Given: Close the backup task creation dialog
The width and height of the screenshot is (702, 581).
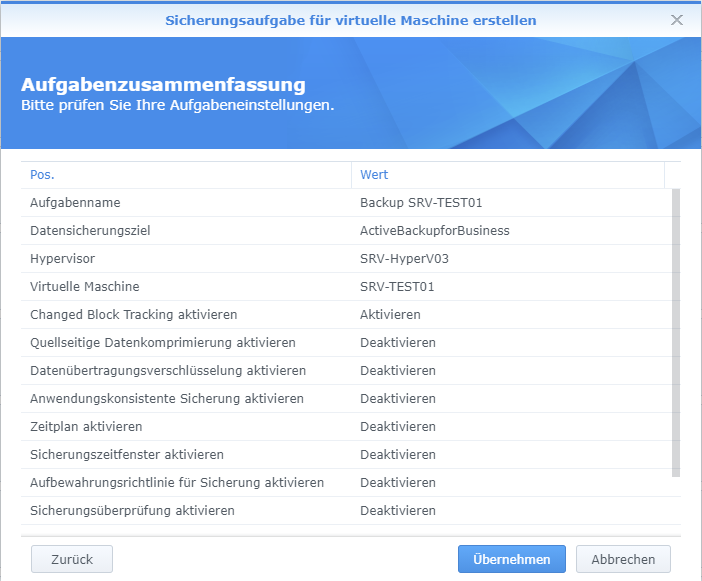Looking at the screenshot, I should pyautogui.click(x=676, y=20).
